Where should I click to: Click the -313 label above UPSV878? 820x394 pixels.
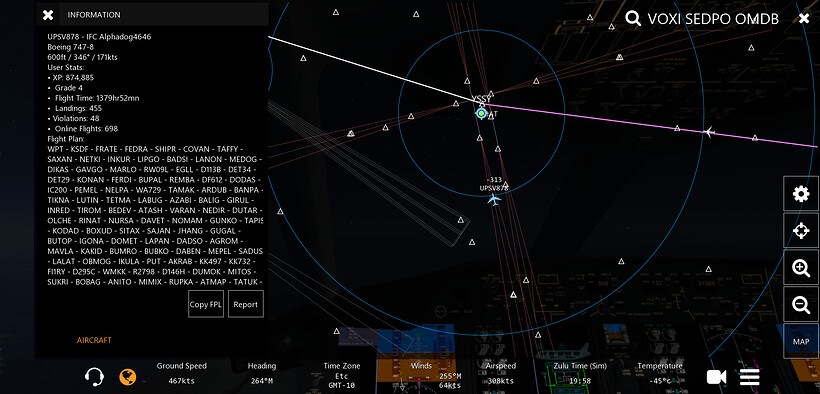tap(494, 180)
